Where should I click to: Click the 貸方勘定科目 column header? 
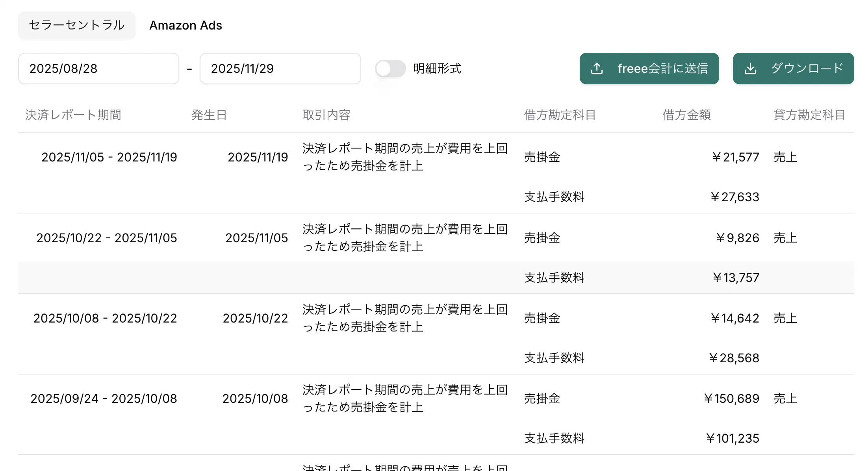tap(809, 115)
